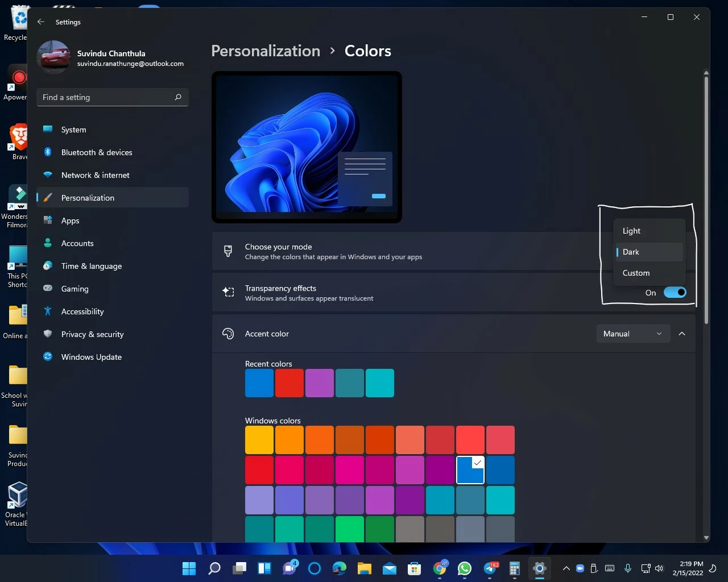Viewport: 728px width, 582px height.
Task: Open clock and date 2:19 PM
Action: pos(688,568)
